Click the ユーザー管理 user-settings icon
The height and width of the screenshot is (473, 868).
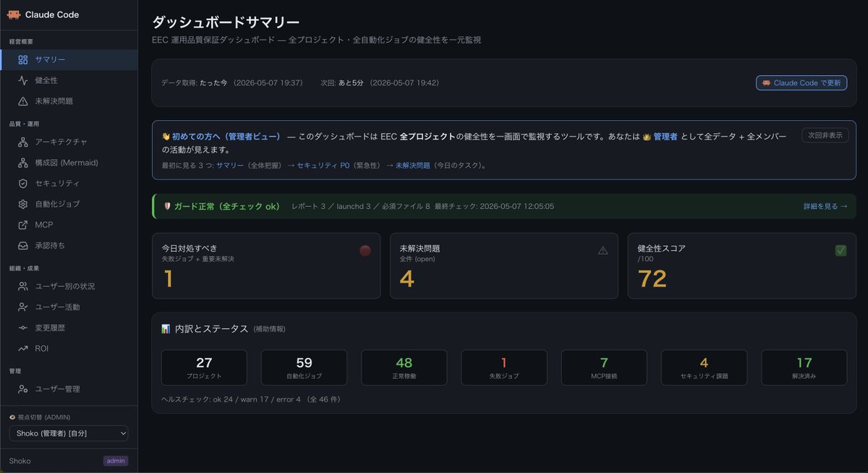[x=23, y=389]
